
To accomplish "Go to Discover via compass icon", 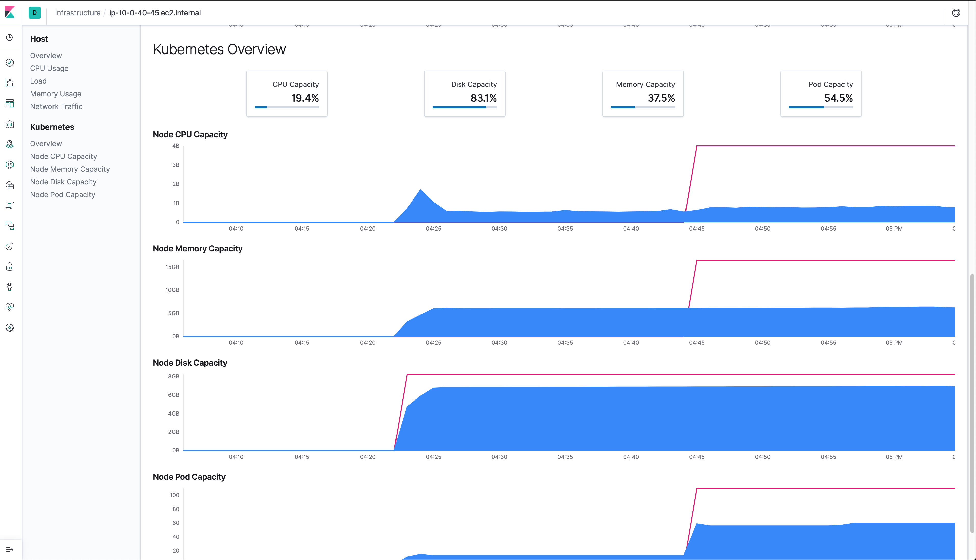I will (10, 63).
